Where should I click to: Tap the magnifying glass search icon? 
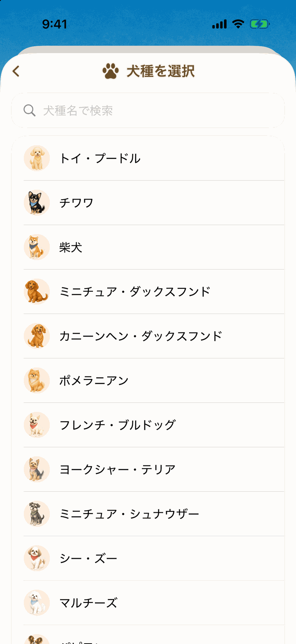point(29,110)
